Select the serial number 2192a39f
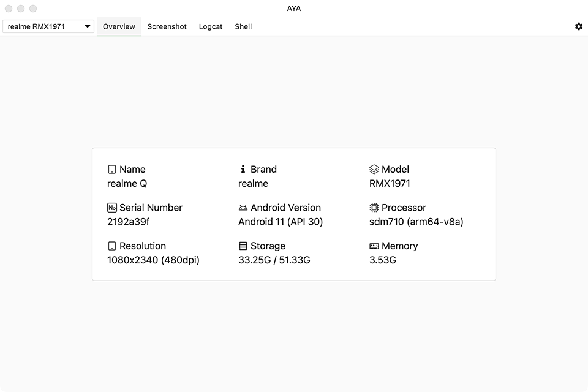Image resolution: width=588 pixels, height=392 pixels. pyautogui.click(x=128, y=222)
